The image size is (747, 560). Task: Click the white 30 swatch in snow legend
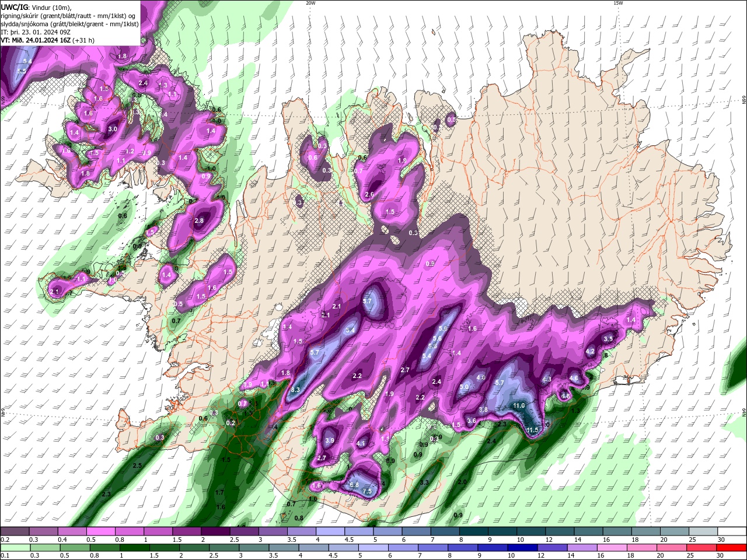pyautogui.click(x=732, y=531)
